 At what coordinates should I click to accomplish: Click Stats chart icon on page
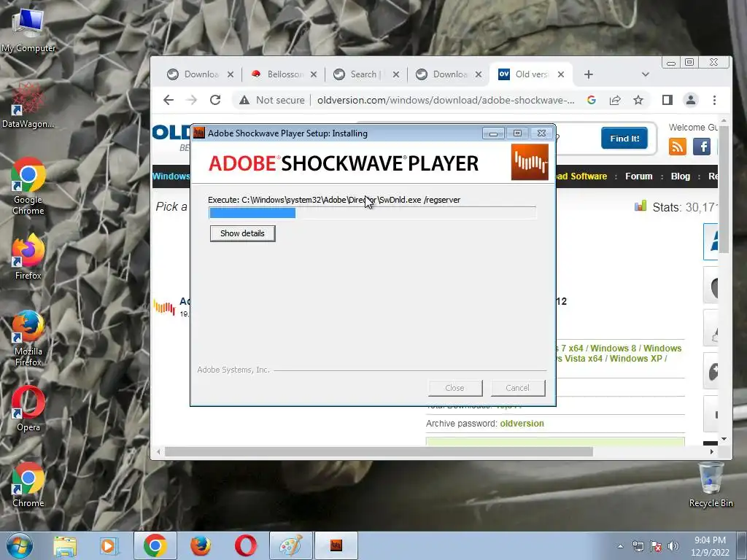click(640, 206)
